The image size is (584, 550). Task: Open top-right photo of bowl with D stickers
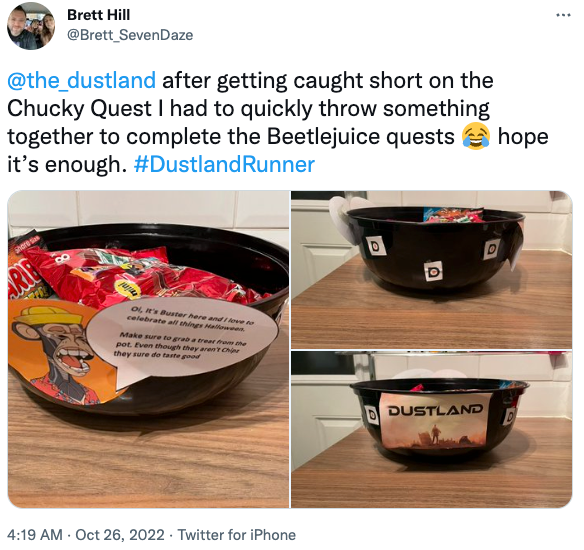click(x=431, y=270)
